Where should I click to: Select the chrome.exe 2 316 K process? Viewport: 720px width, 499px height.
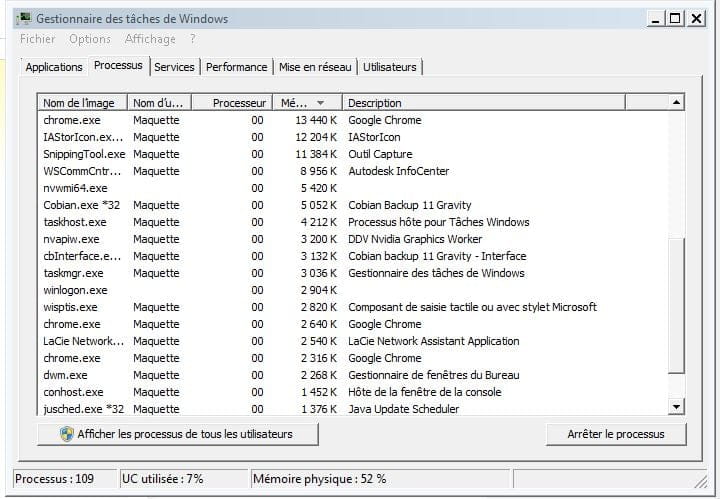click(x=353, y=358)
